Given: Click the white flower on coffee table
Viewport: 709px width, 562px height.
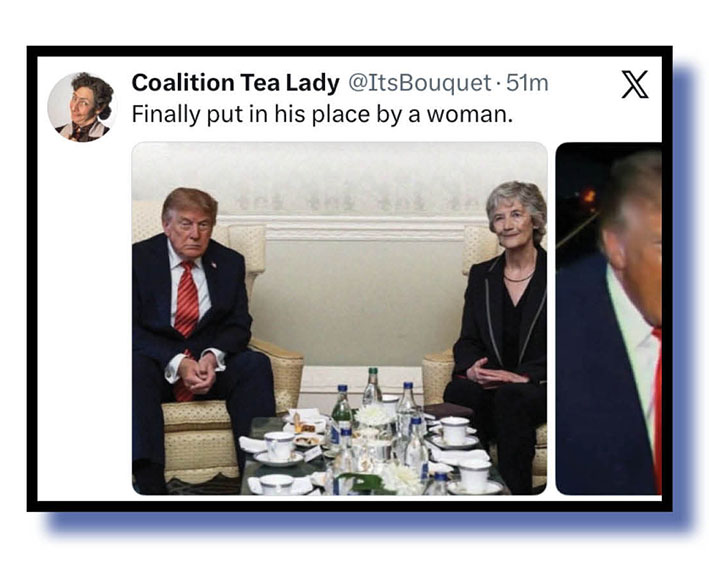Looking at the screenshot, I should (373, 415).
